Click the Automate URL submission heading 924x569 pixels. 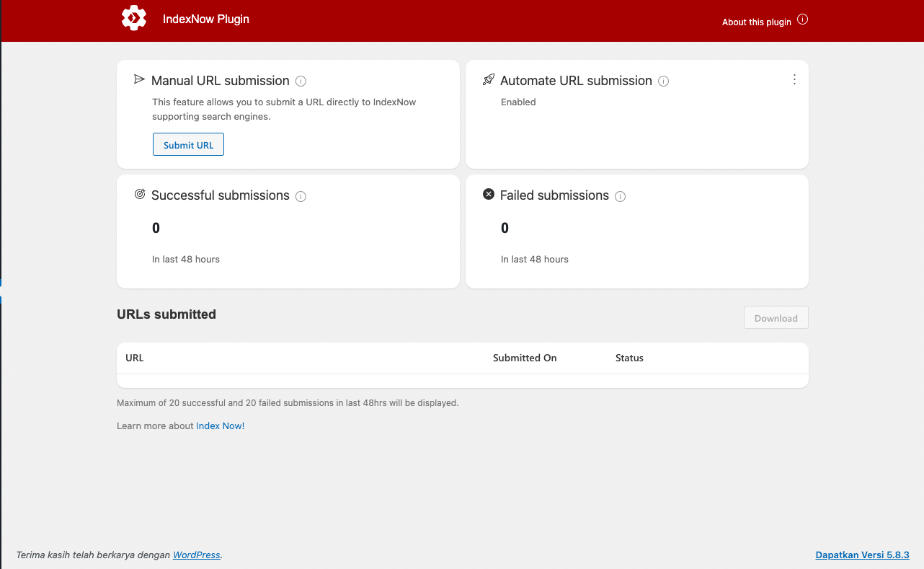pyautogui.click(x=576, y=81)
